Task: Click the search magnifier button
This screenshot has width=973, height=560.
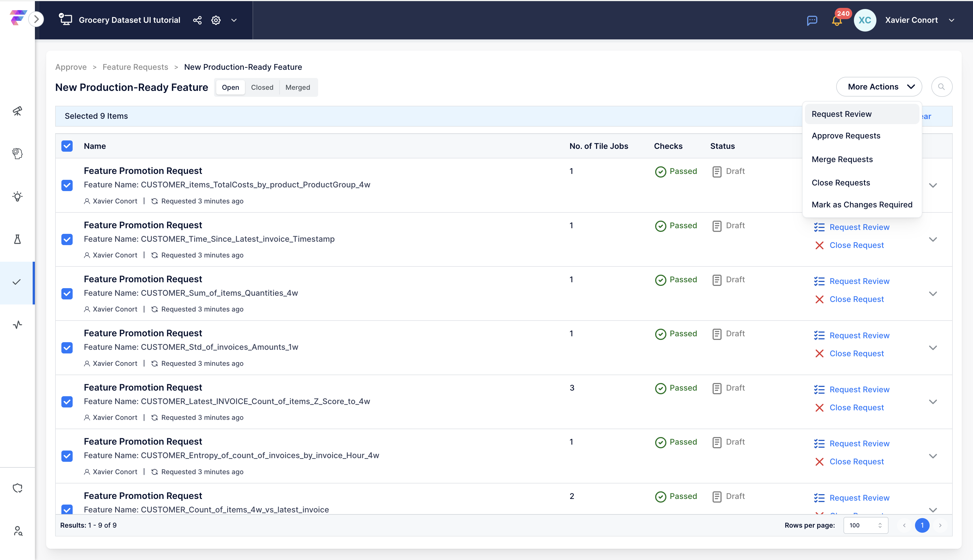Action: [941, 87]
